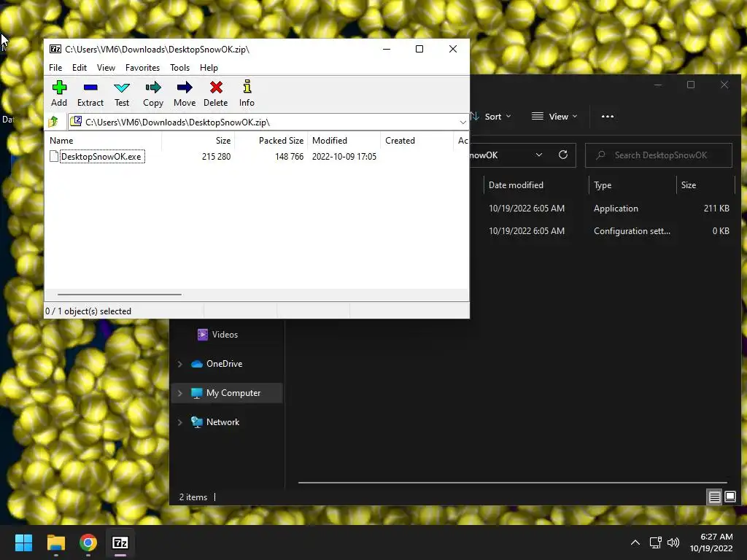Select the DesktopSnowOK.exe file icon
747x560 pixels.
pyautogui.click(x=54, y=156)
